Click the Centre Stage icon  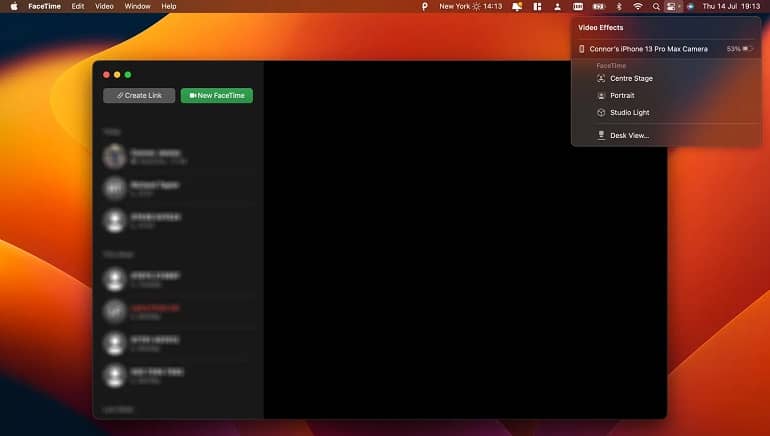[x=601, y=79]
